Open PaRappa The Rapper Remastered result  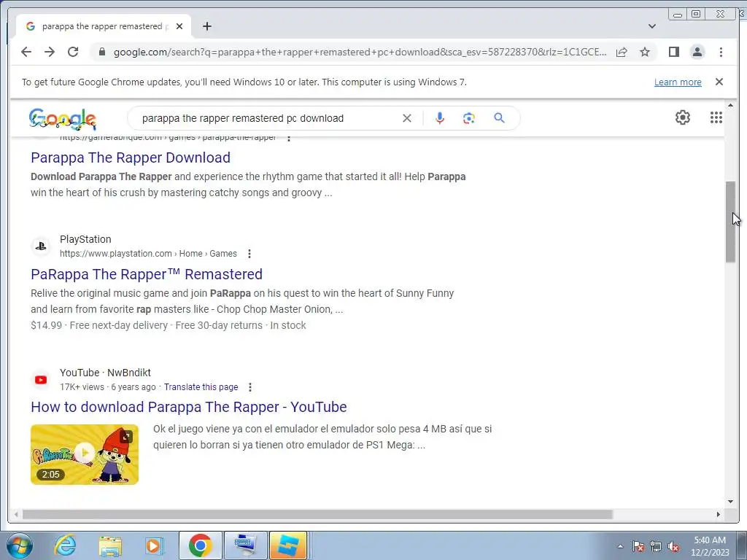147,274
